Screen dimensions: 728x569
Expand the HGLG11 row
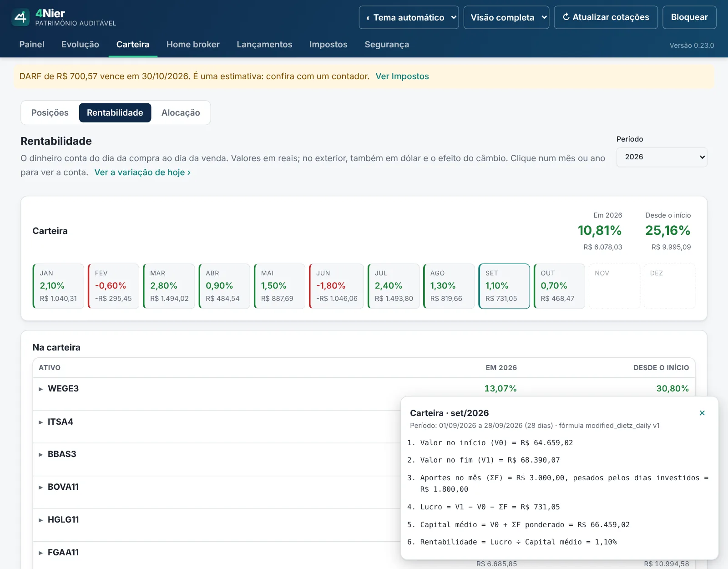40,520
